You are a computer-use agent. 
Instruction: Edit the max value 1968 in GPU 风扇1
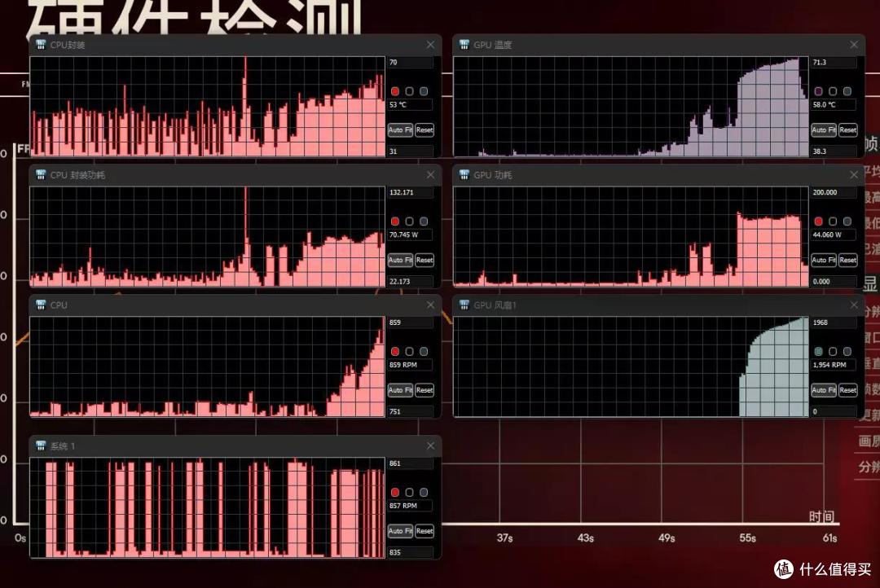click(x=834, y=323)
